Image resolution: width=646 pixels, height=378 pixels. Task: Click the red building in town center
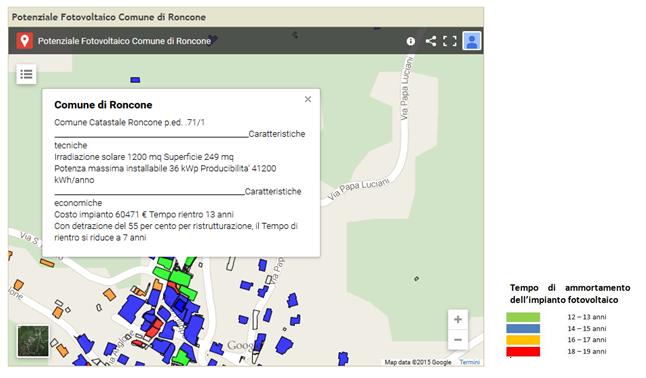click(154, 329)
